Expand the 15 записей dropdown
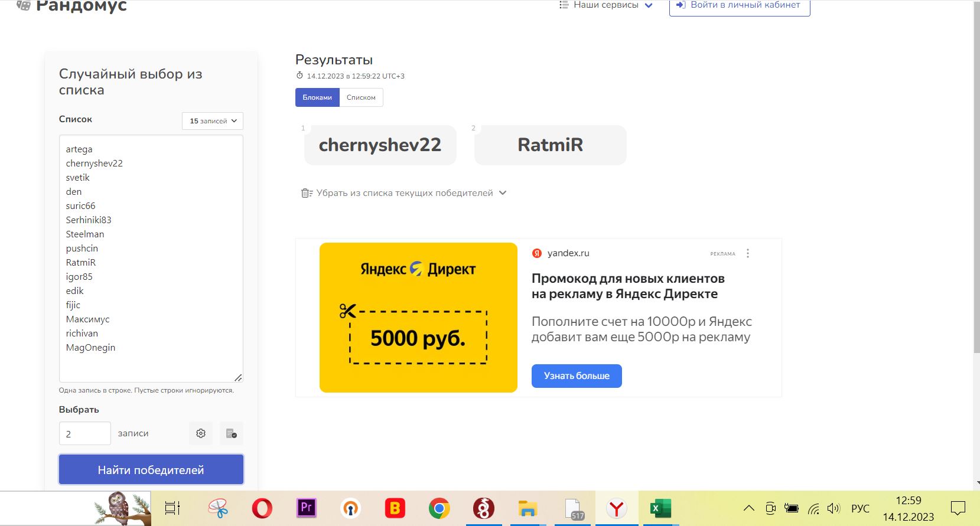 [213, 121]
